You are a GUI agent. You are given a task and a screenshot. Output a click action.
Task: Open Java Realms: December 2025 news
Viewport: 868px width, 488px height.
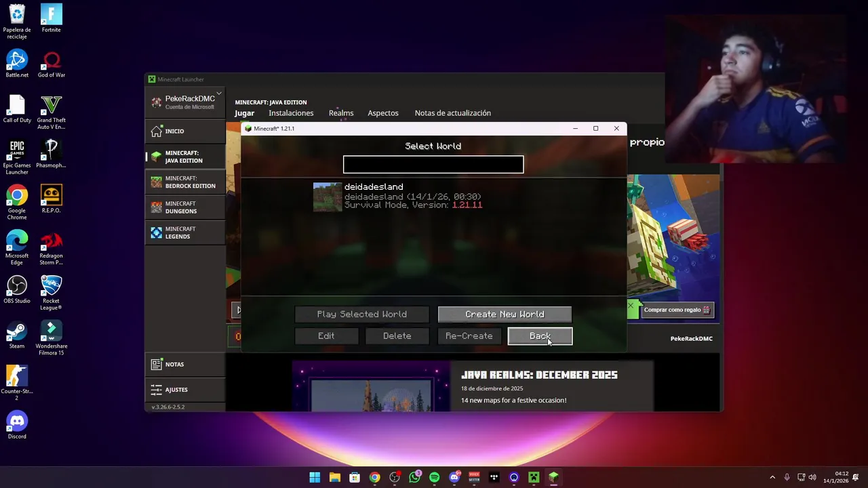click(x=539, y=375)
